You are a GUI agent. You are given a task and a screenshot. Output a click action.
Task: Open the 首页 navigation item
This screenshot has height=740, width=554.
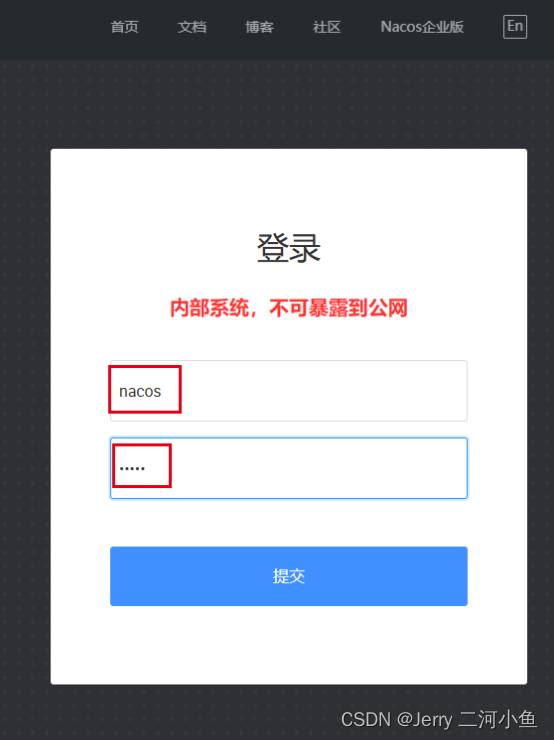125,27
